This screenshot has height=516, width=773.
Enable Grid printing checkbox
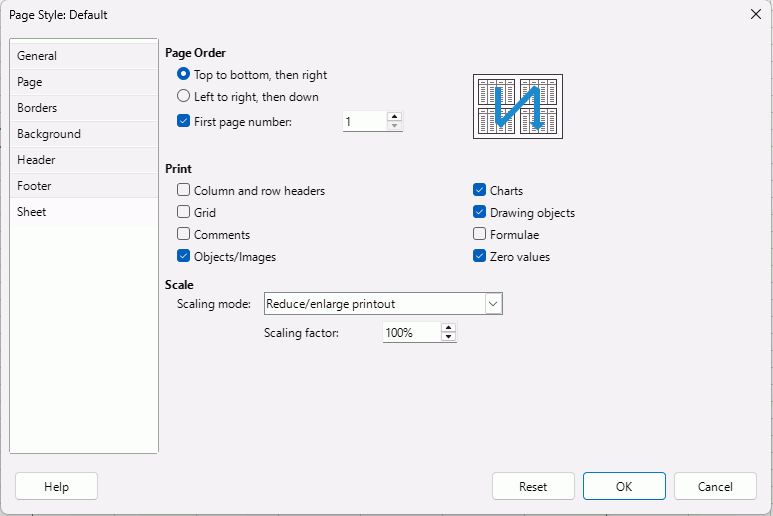[183, 213]
